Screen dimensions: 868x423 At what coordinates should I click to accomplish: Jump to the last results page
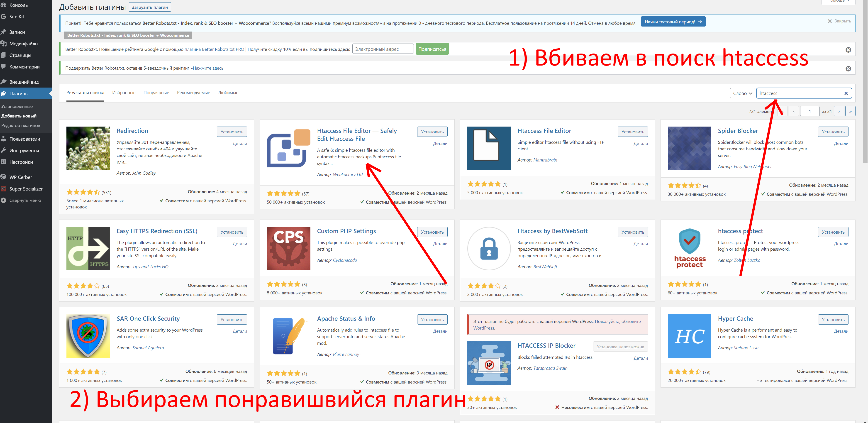[x=850, y=111]
